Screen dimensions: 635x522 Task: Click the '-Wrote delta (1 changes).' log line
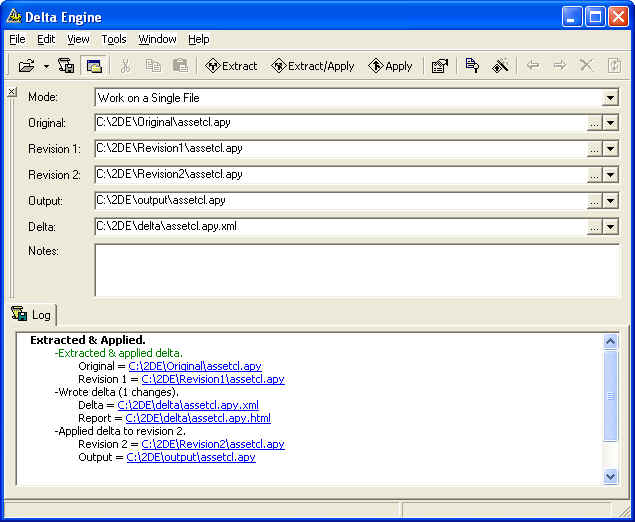pyautogui.click(x=117, y=392)
